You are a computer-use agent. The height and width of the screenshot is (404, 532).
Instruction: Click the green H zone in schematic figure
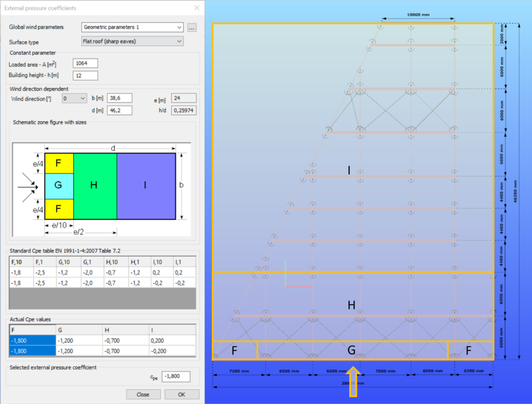point(95,186)
